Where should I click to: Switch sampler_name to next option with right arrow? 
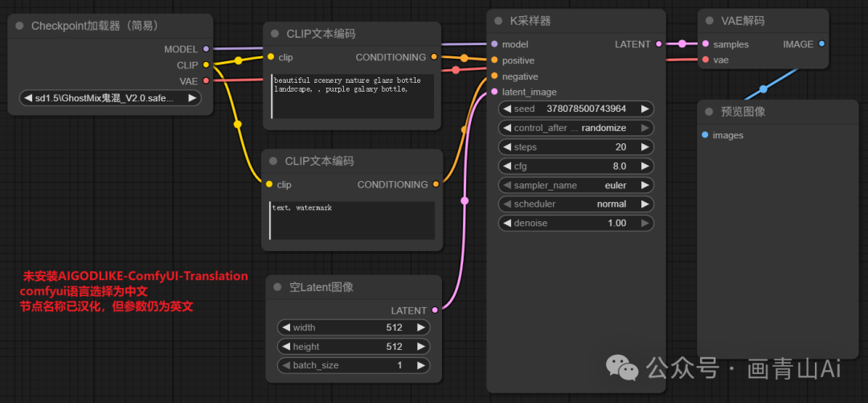645,185
